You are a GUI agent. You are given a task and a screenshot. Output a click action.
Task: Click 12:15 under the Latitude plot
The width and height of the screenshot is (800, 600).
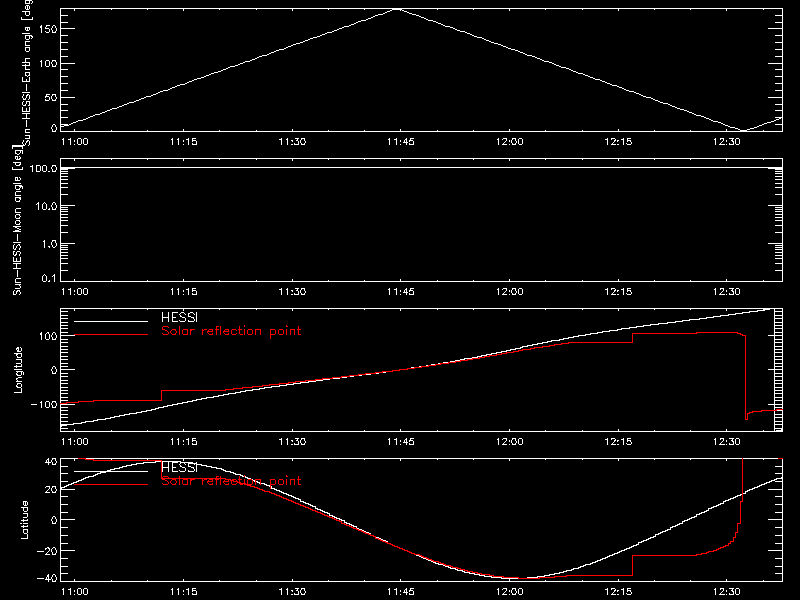pos(618,592)
